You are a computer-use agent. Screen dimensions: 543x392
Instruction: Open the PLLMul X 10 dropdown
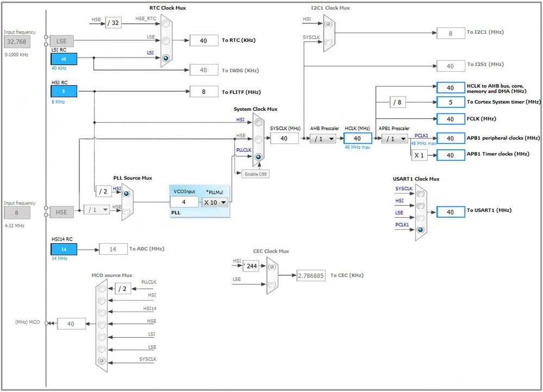pos(215,203)
